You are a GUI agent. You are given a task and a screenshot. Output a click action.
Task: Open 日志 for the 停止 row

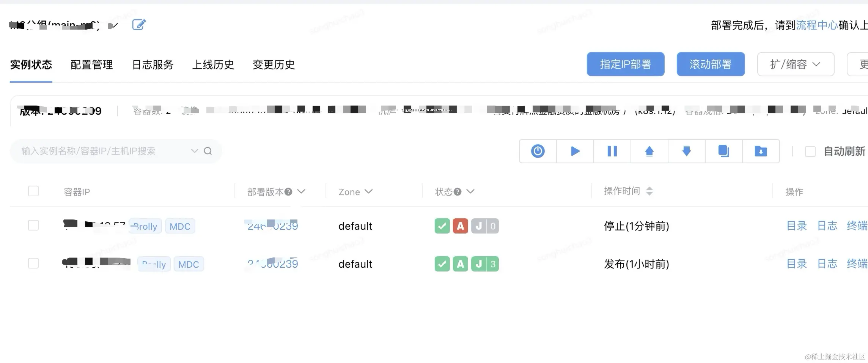[x=827, y=226]
